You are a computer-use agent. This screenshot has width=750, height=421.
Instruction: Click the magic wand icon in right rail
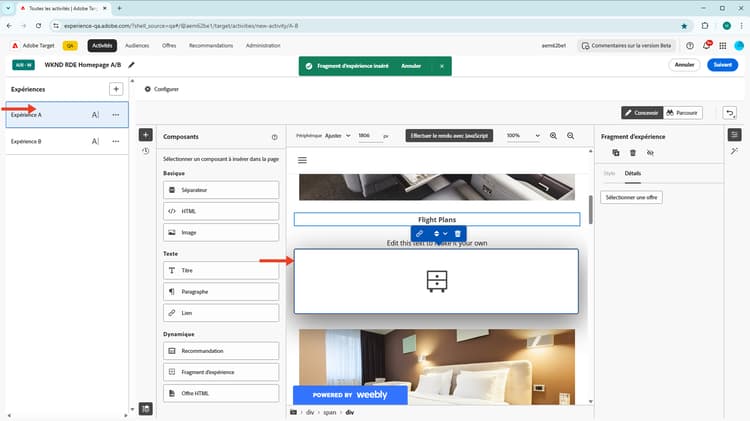click(734, 151)
